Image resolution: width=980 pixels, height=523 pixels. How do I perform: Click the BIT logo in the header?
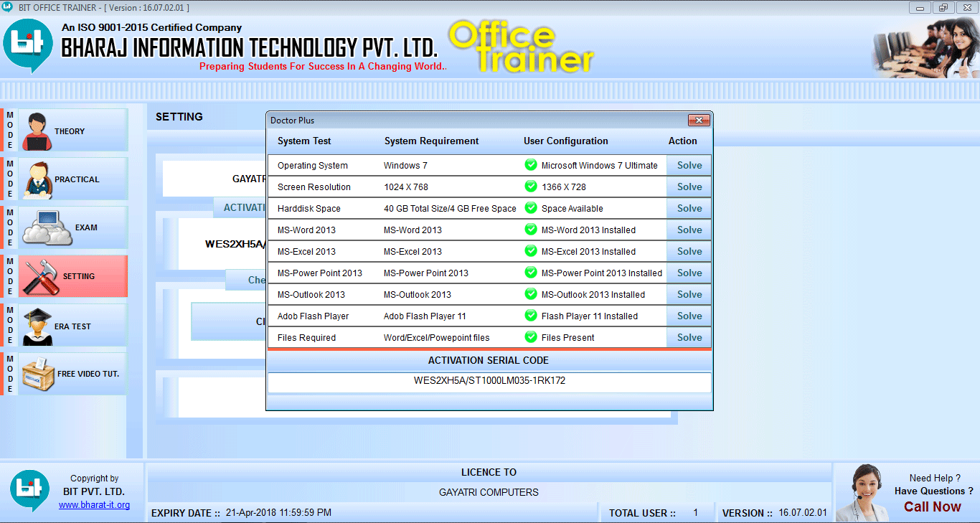click(27, 47)
